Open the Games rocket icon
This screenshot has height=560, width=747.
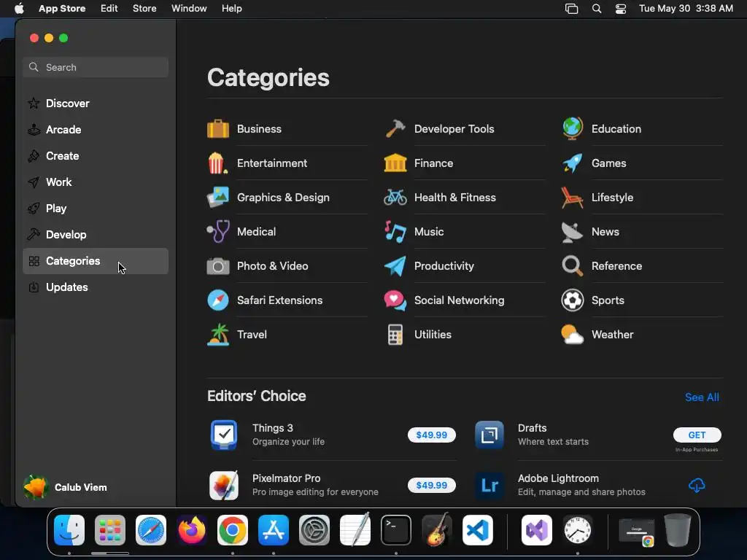point(573,163)
